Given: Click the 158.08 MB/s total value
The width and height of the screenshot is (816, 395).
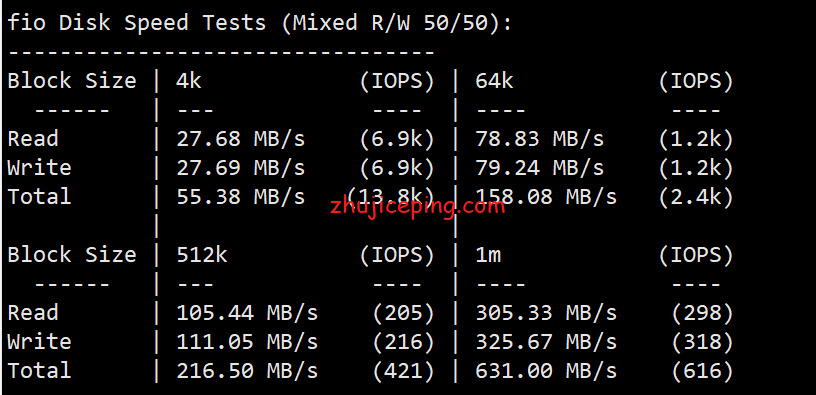Looking at the screenshot, I should (546, 197).
